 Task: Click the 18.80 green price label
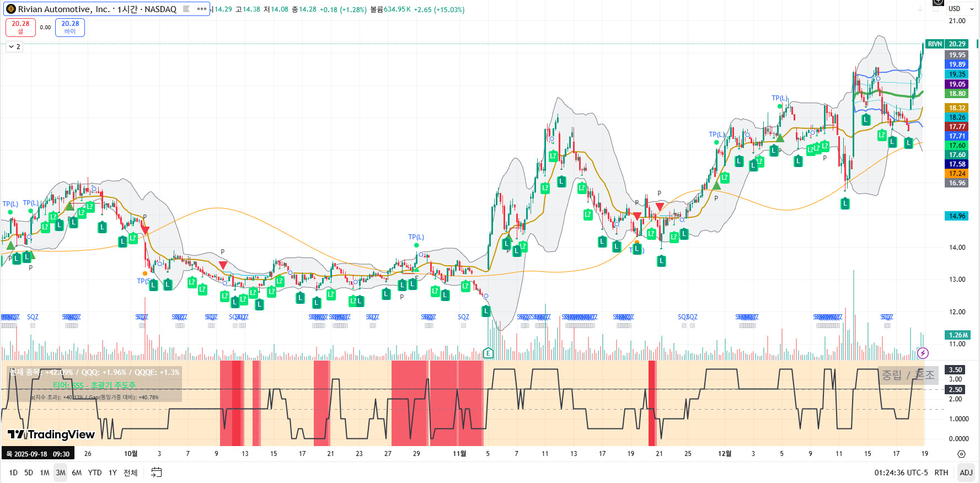[x=957, y=94]
